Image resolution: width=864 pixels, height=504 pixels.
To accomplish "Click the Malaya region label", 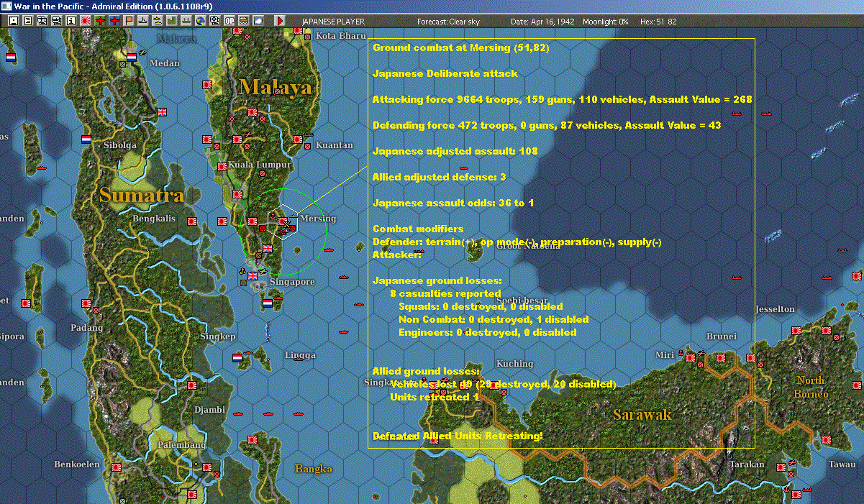I will point(276,88).
